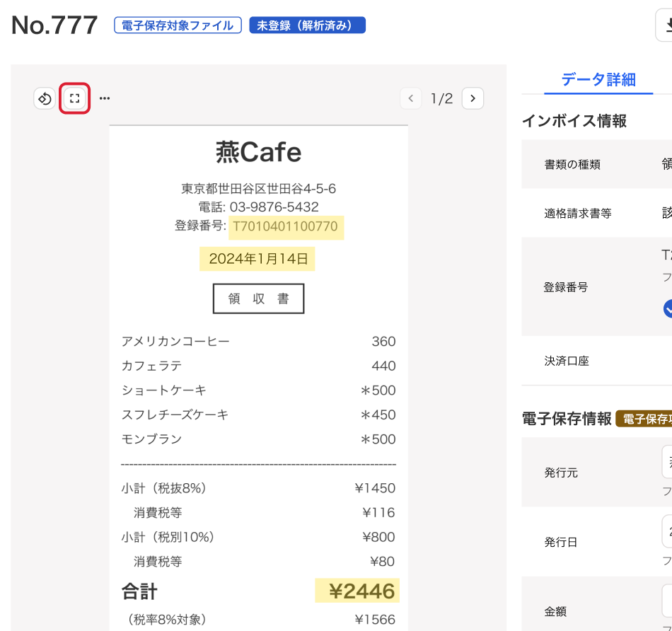Click the page indicator showing 1/2
This screenshot has width=672, height=631.
point(441,98)
